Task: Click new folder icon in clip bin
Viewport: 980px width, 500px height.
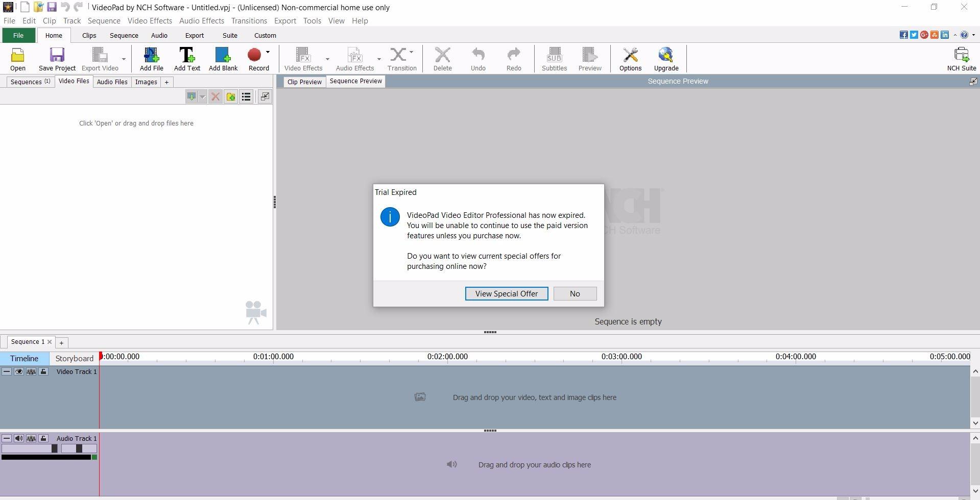Action: 231,96
